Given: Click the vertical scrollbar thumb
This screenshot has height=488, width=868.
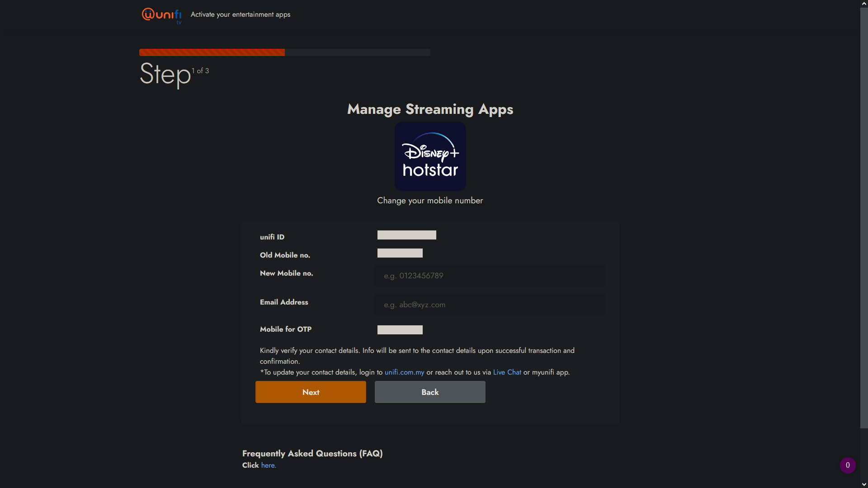Looking at the screenshot, I should tap(864, 218).
